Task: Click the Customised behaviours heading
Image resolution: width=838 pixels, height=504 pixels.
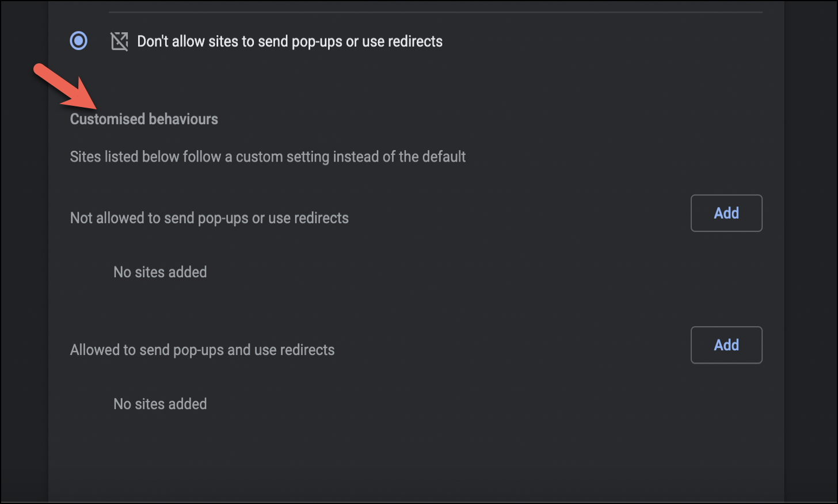Action: coord(144,119)
